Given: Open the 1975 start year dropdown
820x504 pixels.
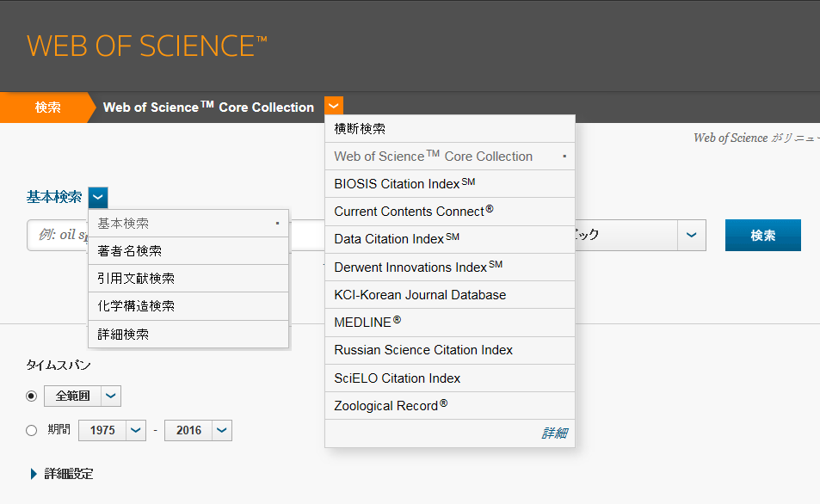Looking at the screenshot, I should click(135, 430).
